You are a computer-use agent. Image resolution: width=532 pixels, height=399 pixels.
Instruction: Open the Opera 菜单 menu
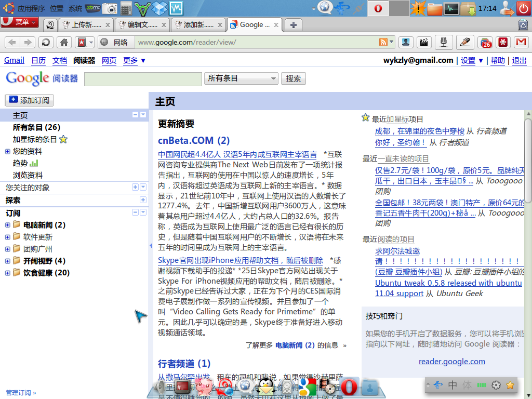[20, 22]
